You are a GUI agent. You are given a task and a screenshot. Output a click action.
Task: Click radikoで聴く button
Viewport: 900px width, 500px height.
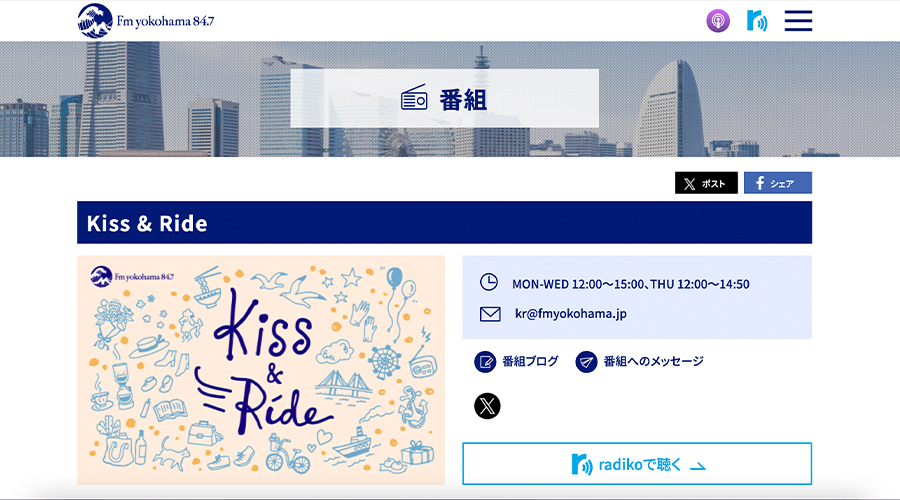point(637,464)
